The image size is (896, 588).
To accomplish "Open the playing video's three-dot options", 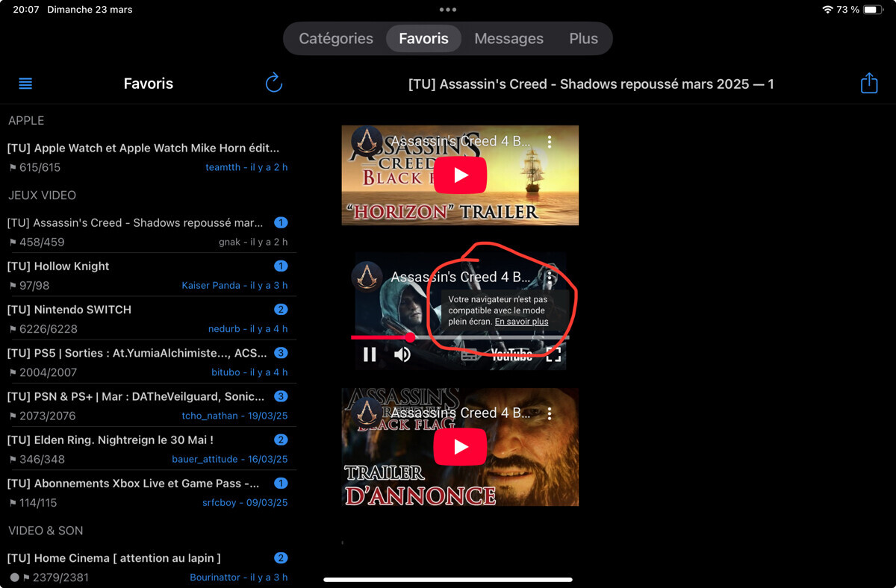I will pos(550,277).
